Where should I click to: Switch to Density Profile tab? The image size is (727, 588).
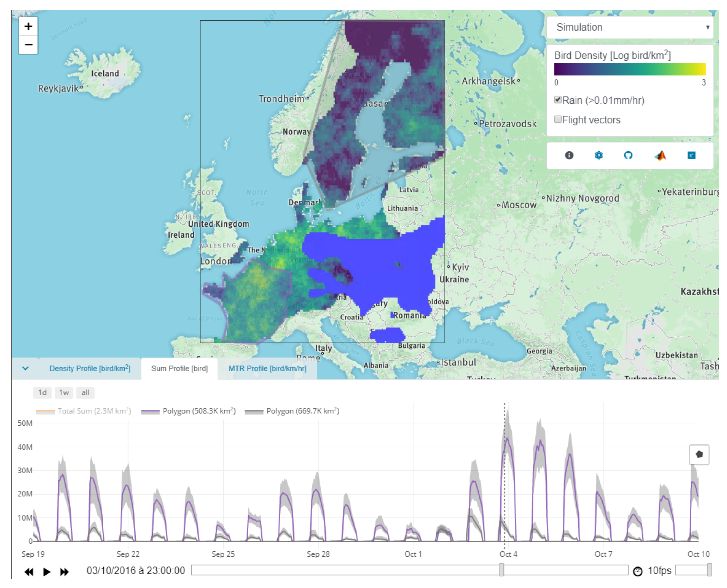coord(90,368)
